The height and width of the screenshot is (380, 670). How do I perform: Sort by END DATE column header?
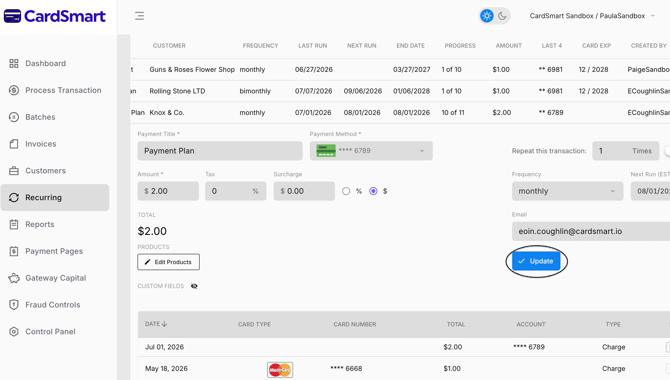tap(410, 46)
